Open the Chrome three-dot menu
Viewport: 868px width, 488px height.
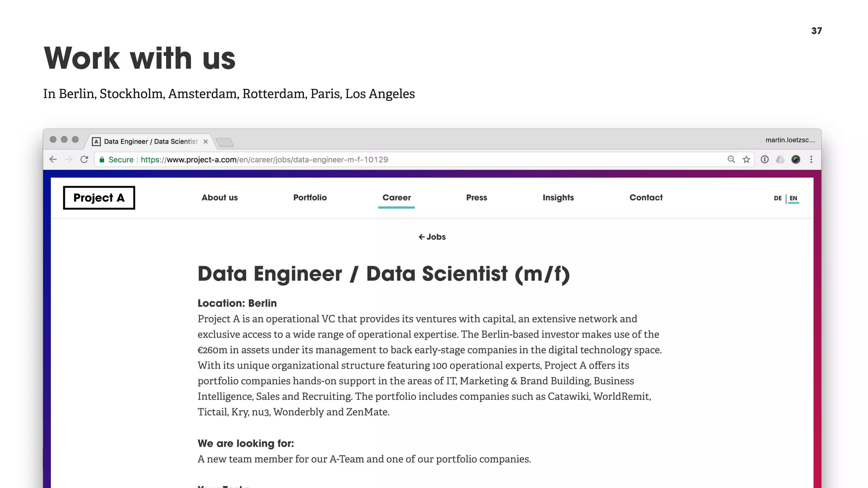click(811, 160)
